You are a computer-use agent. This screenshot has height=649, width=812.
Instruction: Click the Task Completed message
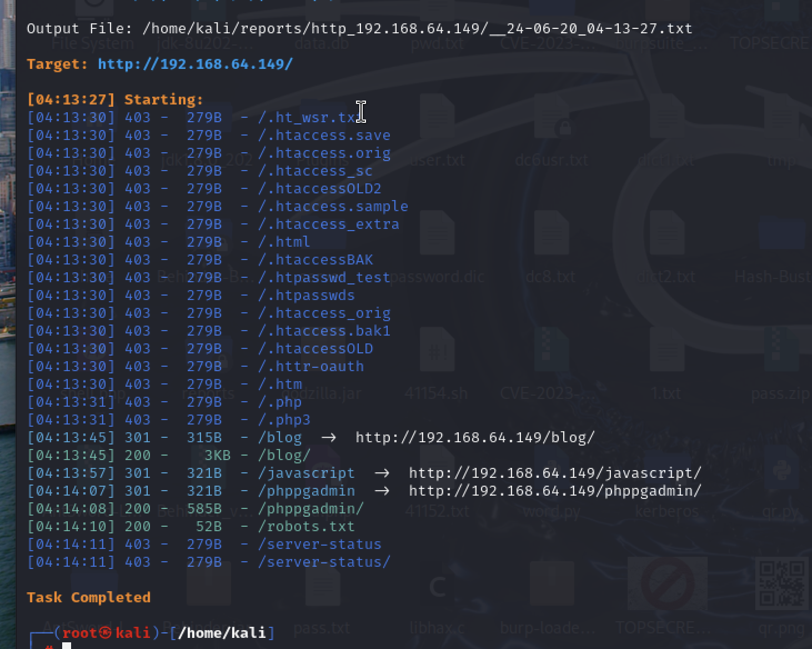click(88, 597)
